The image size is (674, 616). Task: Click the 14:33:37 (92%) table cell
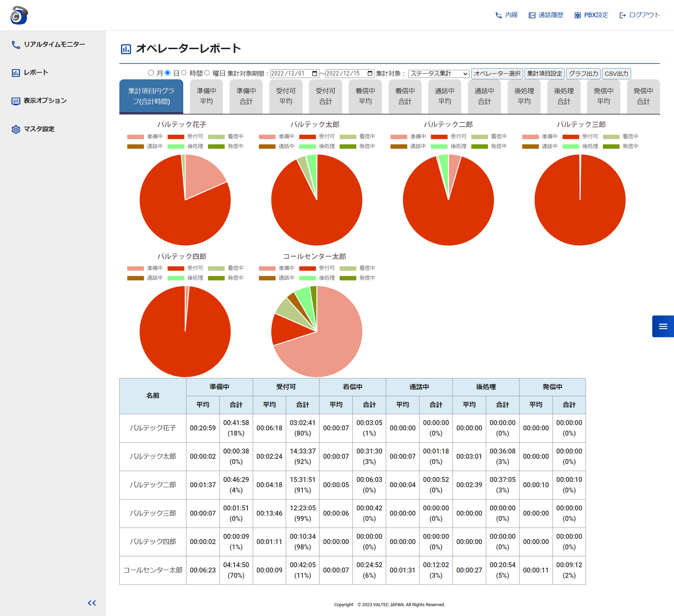(x=303, y=456)
